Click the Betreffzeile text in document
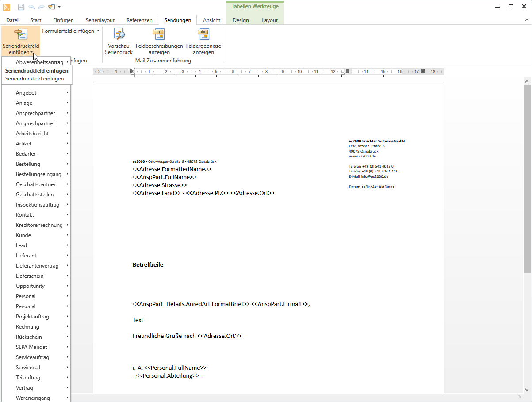This screenshot has height=402, width=532. (148, 265)
